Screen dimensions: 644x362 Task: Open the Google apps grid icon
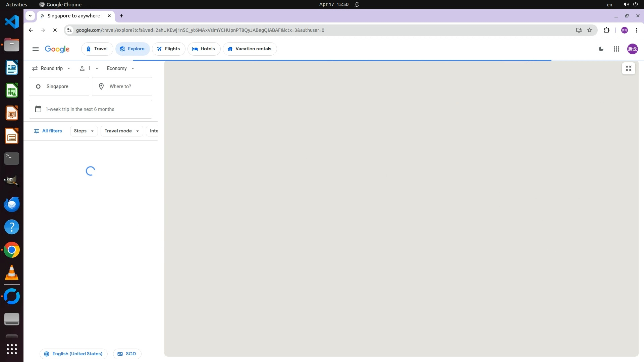click(616, 49)
